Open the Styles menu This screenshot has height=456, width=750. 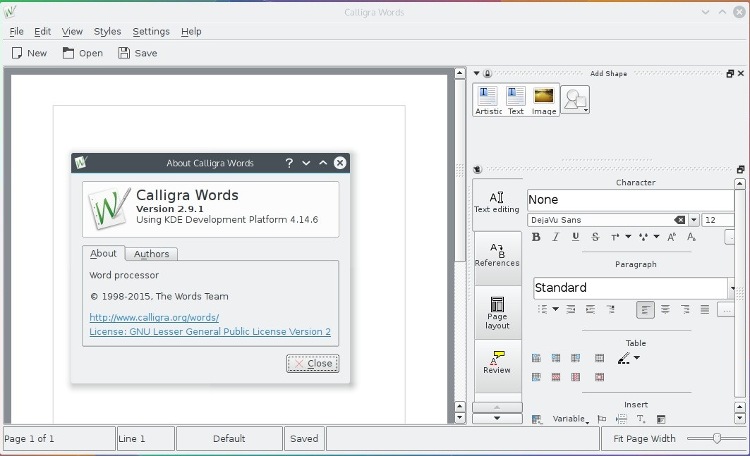click(x=107, y=32)
